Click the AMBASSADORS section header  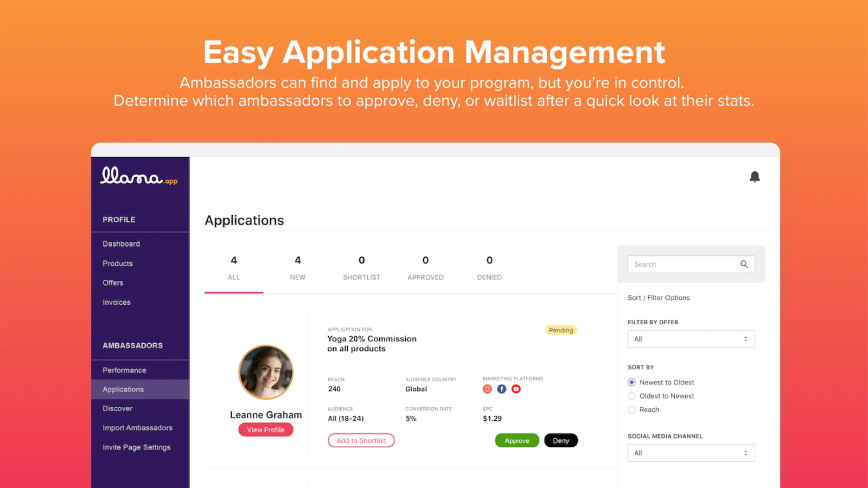[132, 345]
